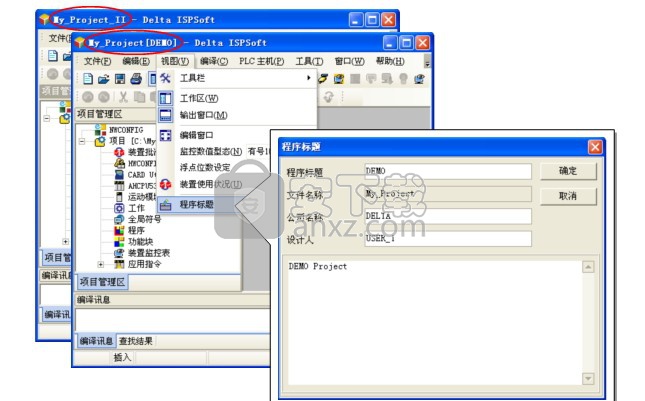645x401 pixels.
Task: Collapse the project node in My_Project_II window
Action: 46,118
